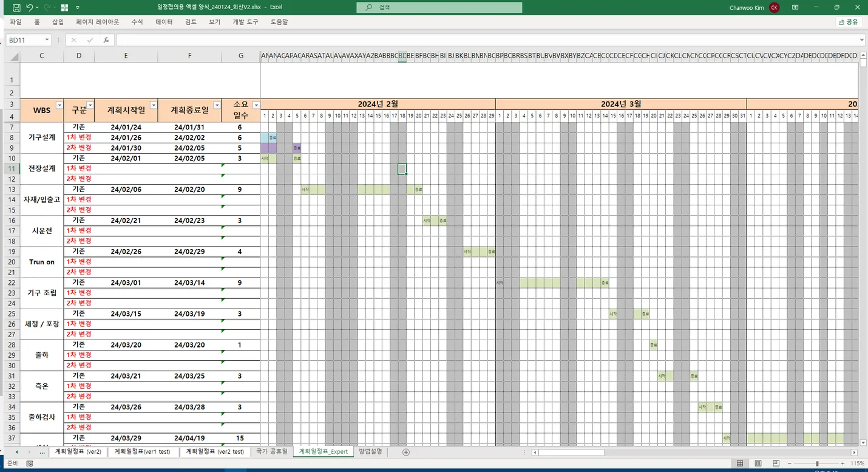The height and width of the screenshot is (472, 868).
Task: Switch to 국가 공휴일 sheet
Action: 271,451
